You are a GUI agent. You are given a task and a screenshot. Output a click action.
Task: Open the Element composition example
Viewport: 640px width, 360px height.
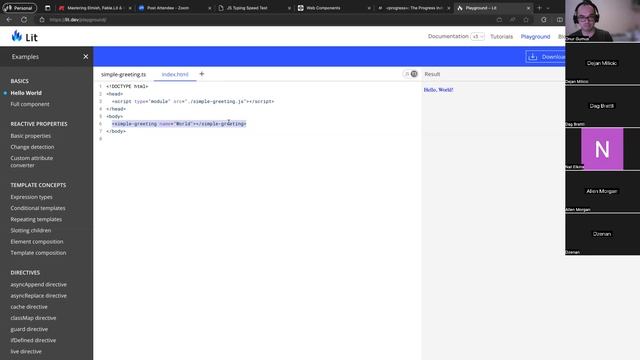point(37,241)
